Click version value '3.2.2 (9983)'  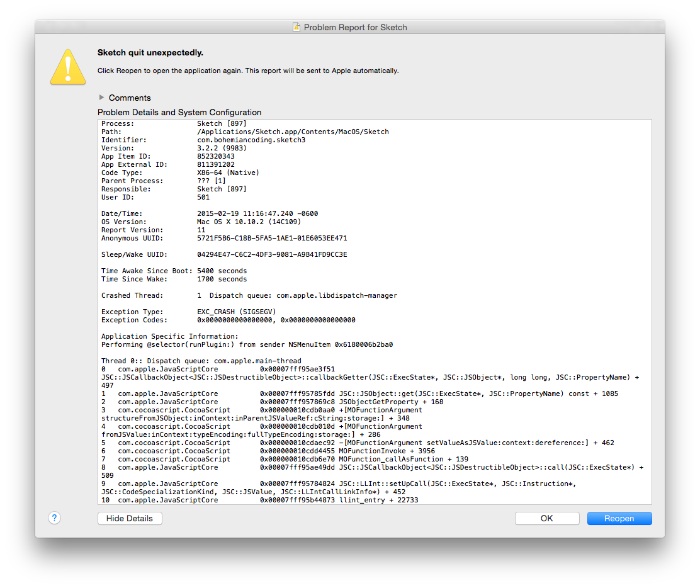222,148
